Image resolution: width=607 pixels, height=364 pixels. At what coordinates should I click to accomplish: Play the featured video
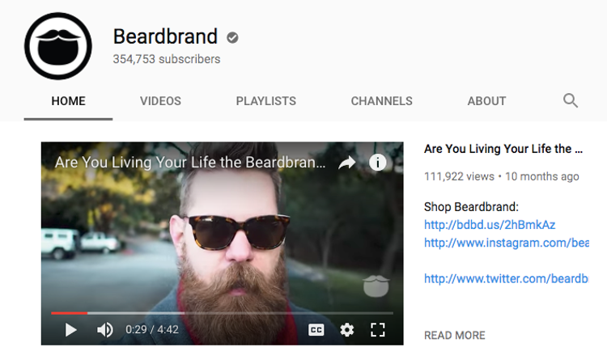coord(70,330)
